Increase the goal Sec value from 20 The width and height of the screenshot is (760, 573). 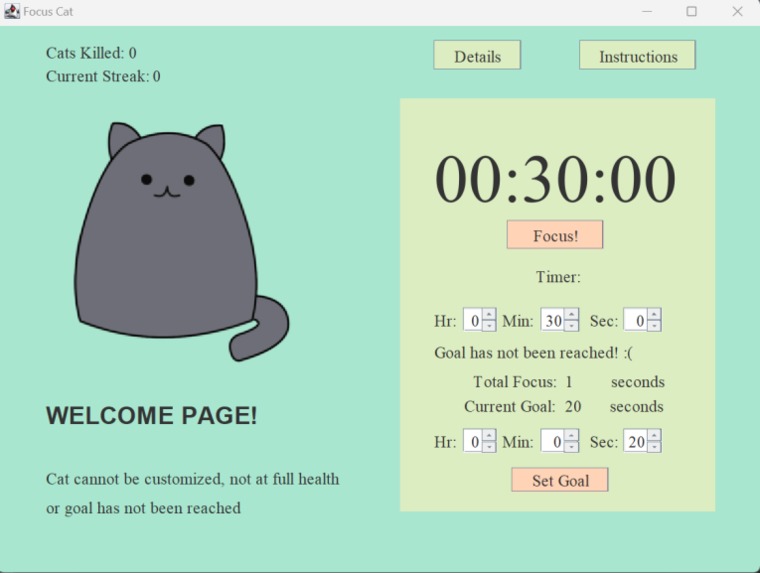click(x=654, y=435)
